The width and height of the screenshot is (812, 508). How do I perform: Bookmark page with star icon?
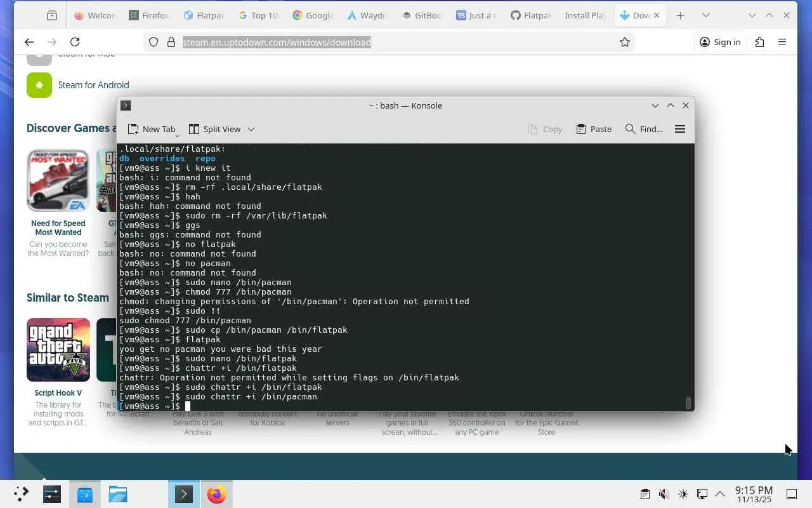[625, 42]
